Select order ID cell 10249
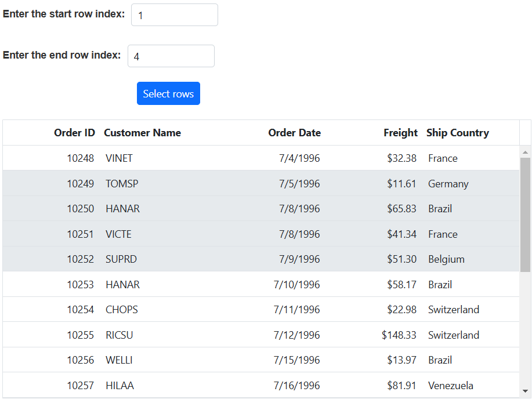Viewport: 532px width, 399px height. point(81,184)
